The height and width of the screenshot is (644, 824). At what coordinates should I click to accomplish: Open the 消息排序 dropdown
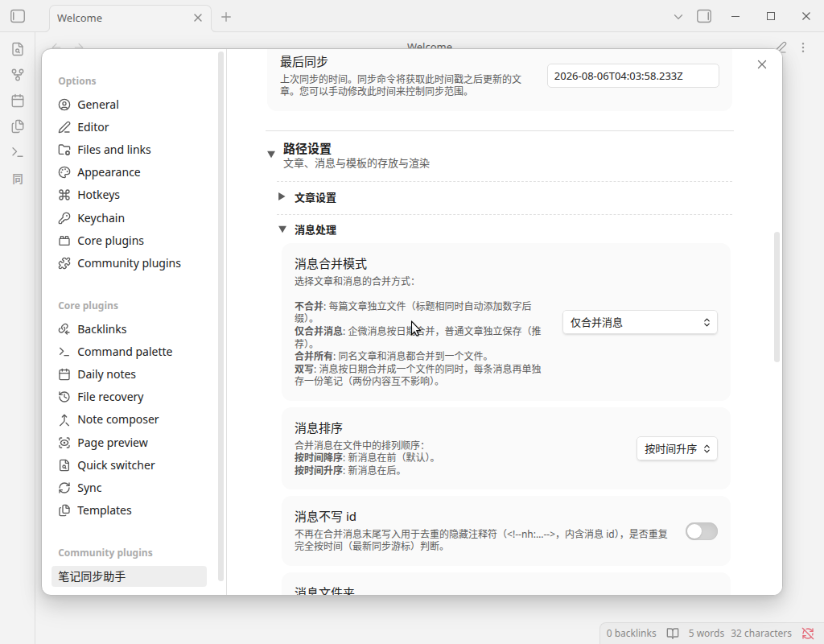pyautogui.click(x=677, y=449)
